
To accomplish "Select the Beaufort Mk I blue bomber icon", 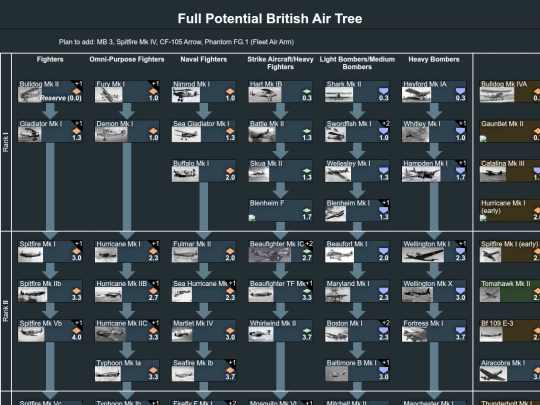I will [x=383, y=251].
